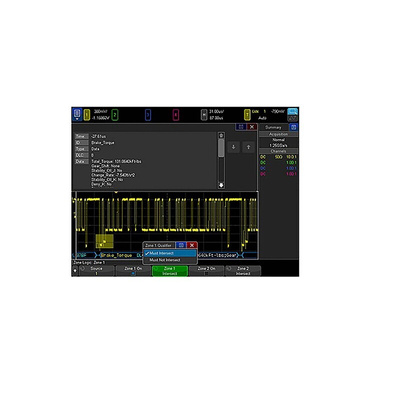Go to next packet down arrow
The width and height of the screenshot is (400, 400).
234,147
